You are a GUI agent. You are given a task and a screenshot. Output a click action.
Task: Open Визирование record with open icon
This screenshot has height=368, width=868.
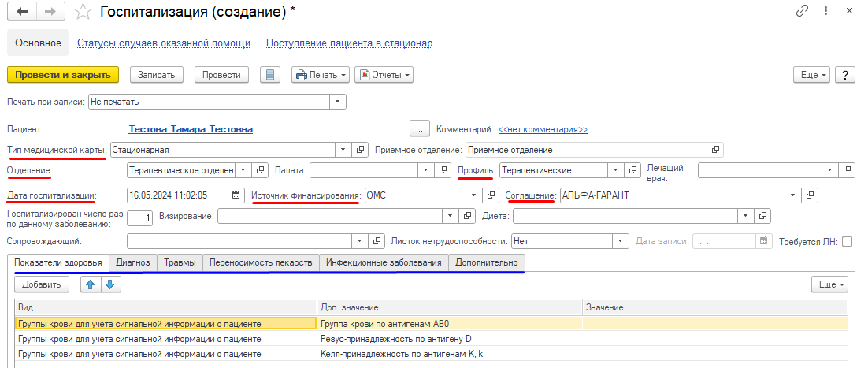pyautogui.click(x=468, y=216)
